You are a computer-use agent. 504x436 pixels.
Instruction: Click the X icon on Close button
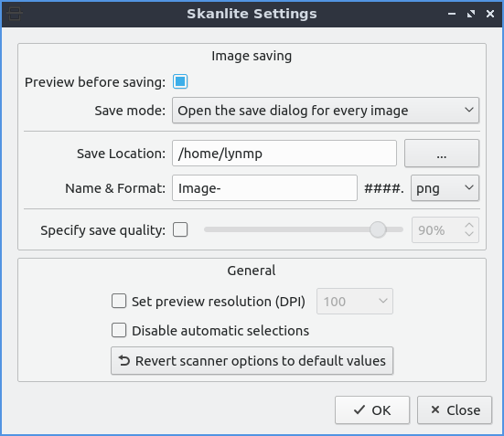point(435,409)
